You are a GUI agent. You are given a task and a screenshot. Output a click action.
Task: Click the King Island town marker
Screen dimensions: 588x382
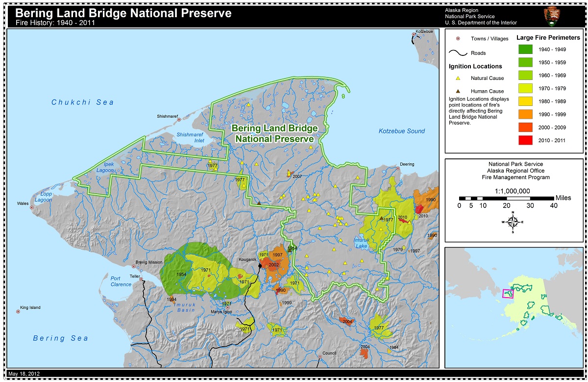(x=18, y=312)
